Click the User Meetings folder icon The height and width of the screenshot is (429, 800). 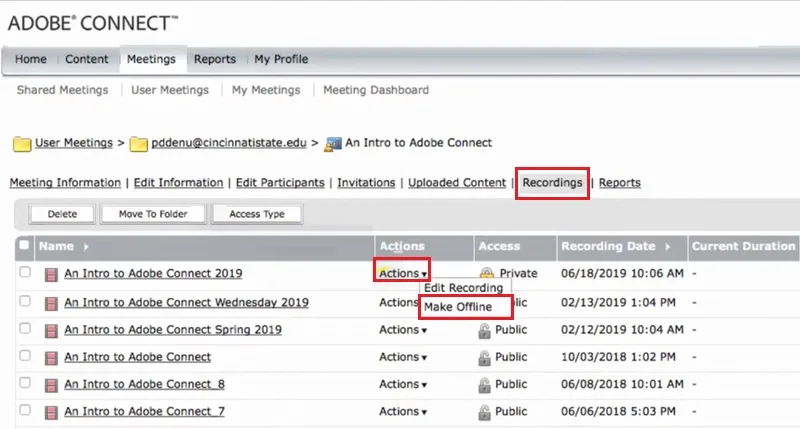pyautogui.click(x=22, y=144)
